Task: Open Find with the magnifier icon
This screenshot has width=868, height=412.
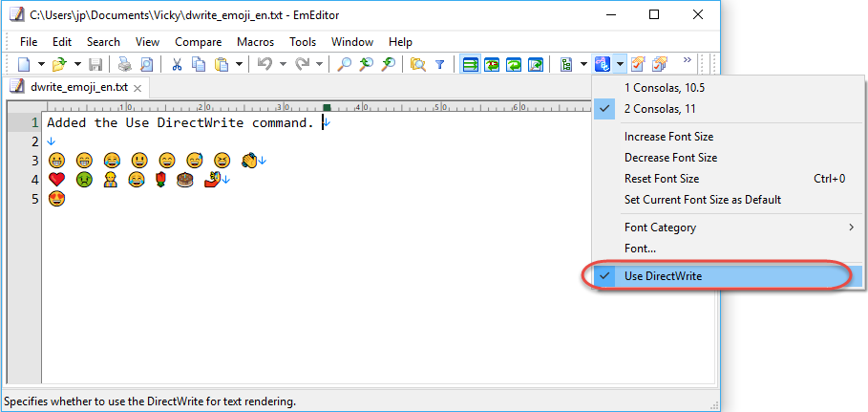Action: (345, 64)
